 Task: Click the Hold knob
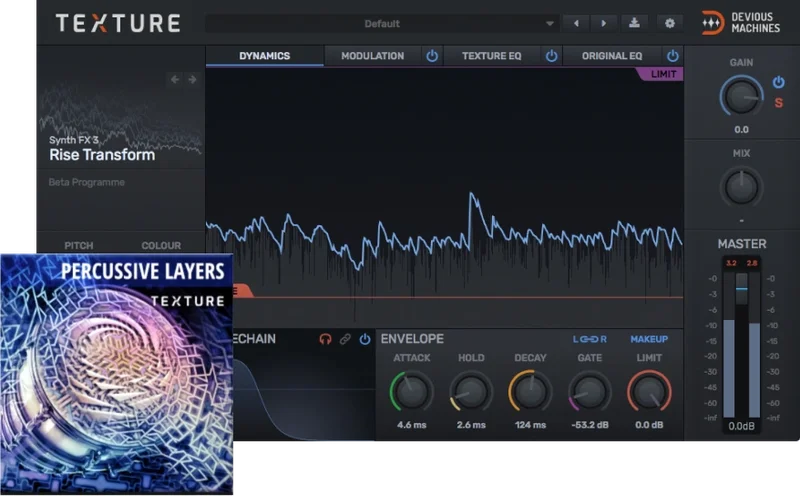click(x=470, y=392)
